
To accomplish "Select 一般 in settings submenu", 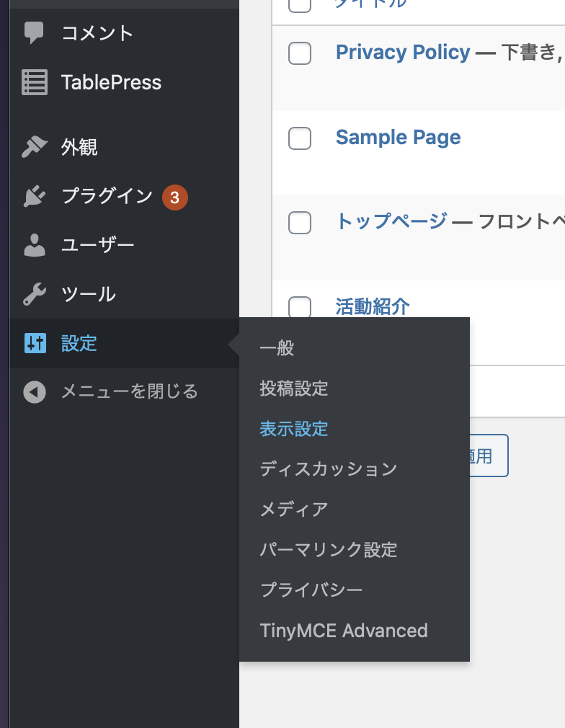I will pos(277,347).
